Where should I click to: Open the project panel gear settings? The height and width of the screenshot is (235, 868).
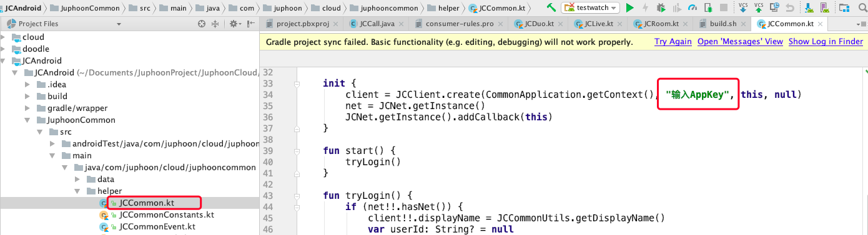coord(235,24)
